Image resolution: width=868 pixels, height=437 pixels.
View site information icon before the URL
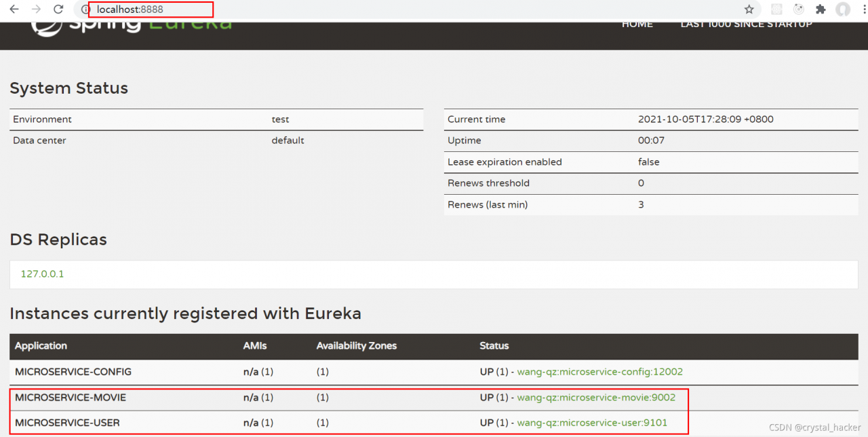(x=85, y=9)
